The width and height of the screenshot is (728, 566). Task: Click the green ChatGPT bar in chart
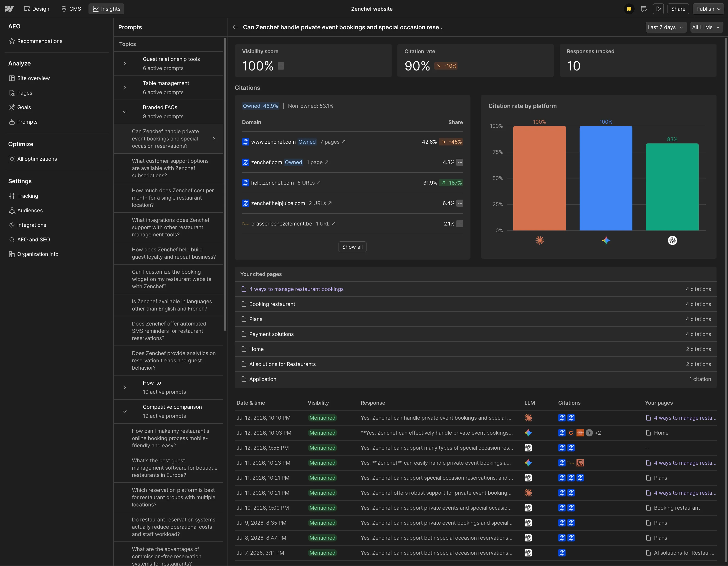coord(672,187)
